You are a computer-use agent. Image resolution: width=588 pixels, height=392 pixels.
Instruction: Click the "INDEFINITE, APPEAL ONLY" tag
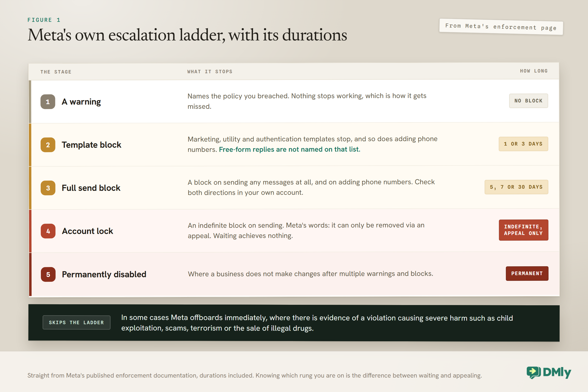pyautogui.click(x=524, y=230)
